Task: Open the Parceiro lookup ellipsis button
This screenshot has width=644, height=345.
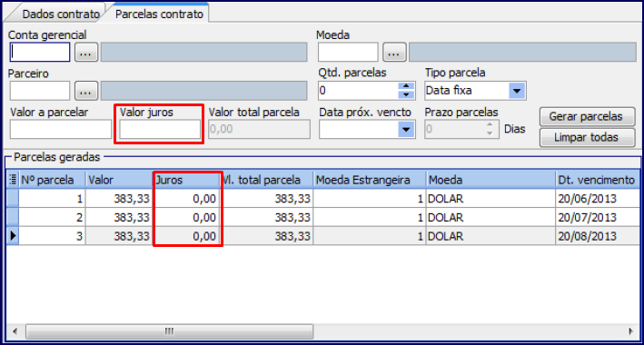Action: 86,91
